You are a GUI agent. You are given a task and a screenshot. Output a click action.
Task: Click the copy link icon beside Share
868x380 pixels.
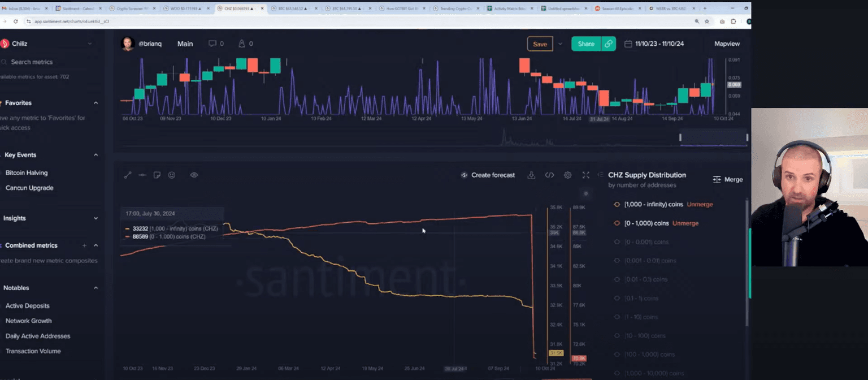click(x=608, y=44)
